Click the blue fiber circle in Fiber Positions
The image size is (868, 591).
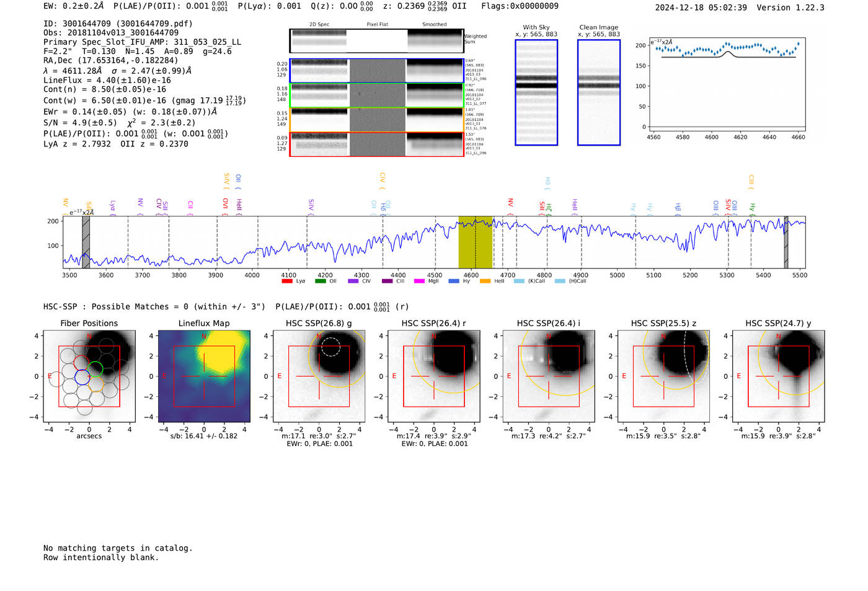click(x=82, y=376)
